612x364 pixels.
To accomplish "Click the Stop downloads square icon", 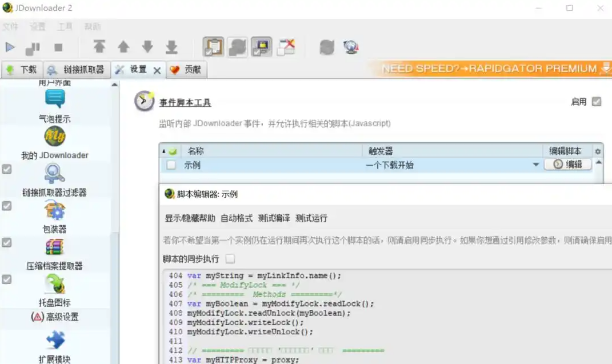I will click(x=58, y=47).
